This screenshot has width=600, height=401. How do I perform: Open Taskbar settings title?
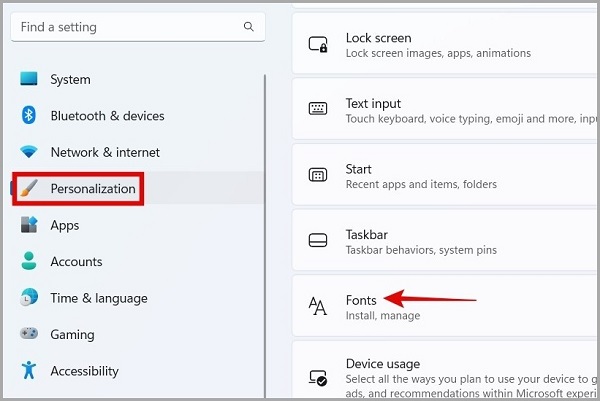[367, 235]
